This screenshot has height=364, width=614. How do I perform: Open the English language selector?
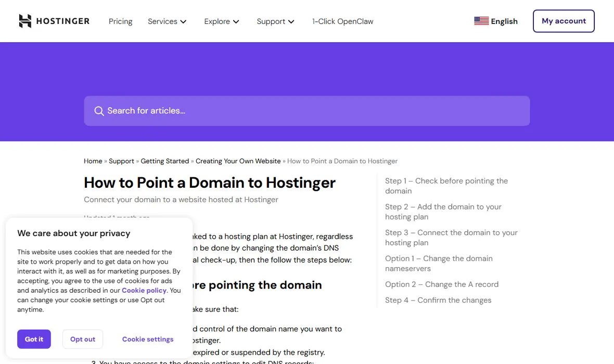click(496, 21)
